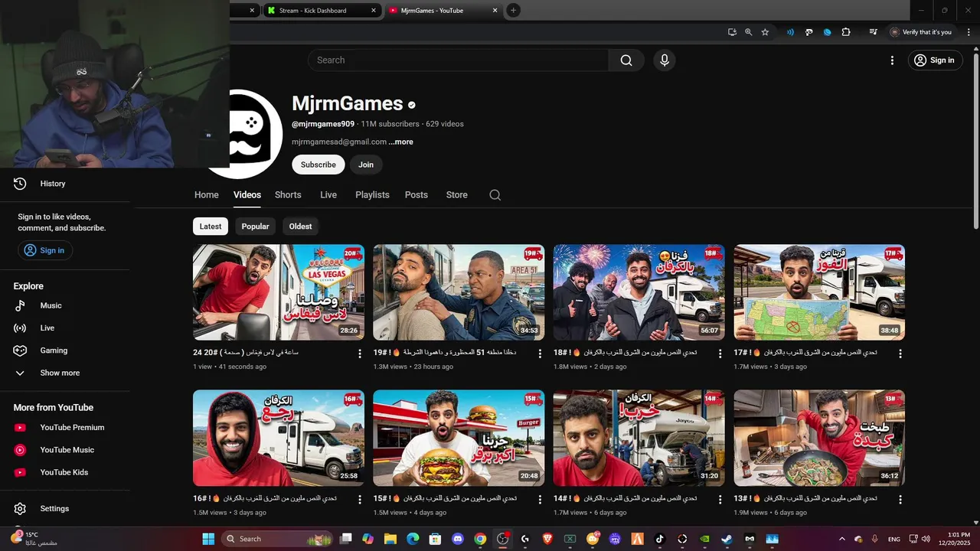Open the channel Live tab
Screen dimensions: 980x551
pos(328,195)
